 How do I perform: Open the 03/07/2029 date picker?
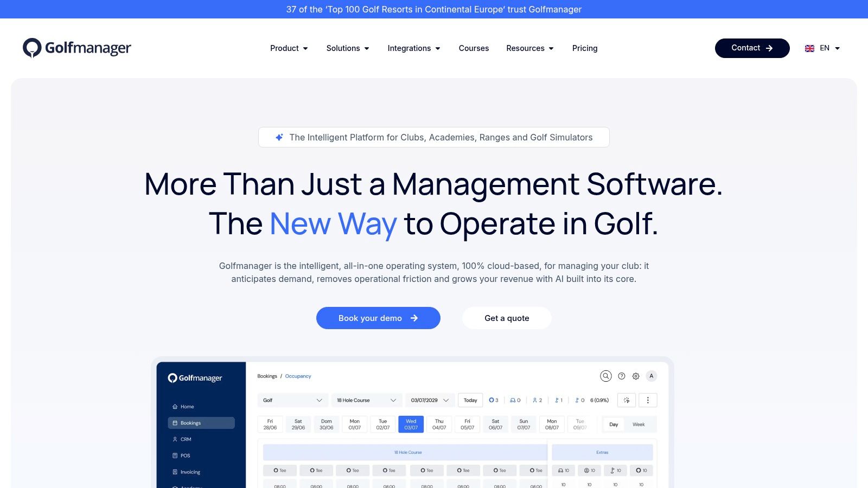(430, 400)
